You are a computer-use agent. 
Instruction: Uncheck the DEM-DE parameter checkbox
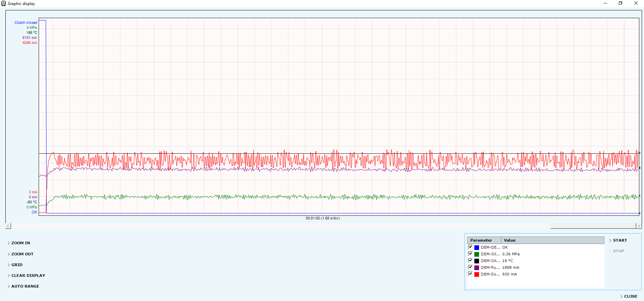point(470,247)
